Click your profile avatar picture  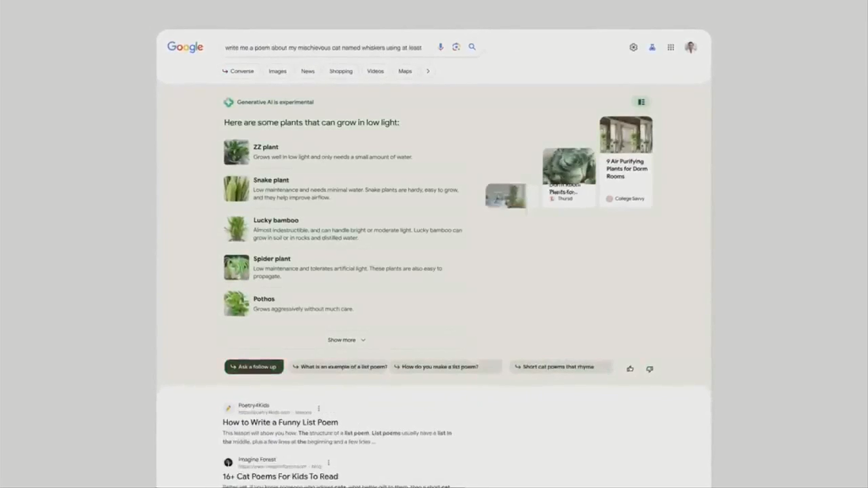[690, 47]
